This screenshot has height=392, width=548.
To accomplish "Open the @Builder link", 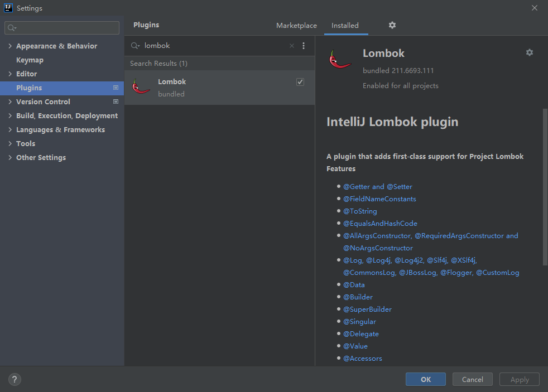I will point(358,297).
